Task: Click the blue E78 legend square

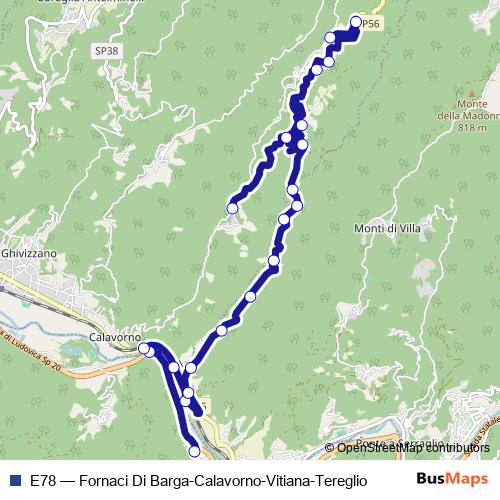Action: pyautogui.click(x=15, y=480)
